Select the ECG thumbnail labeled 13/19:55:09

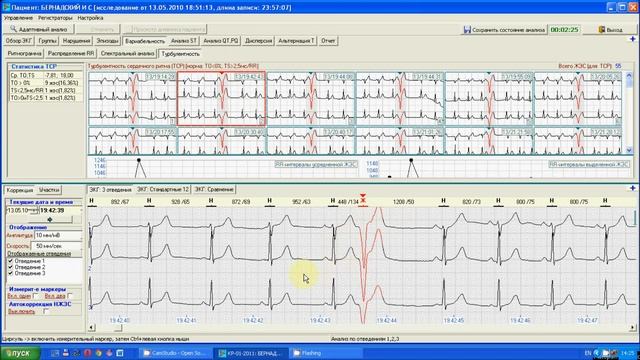[x=489, y=99]
